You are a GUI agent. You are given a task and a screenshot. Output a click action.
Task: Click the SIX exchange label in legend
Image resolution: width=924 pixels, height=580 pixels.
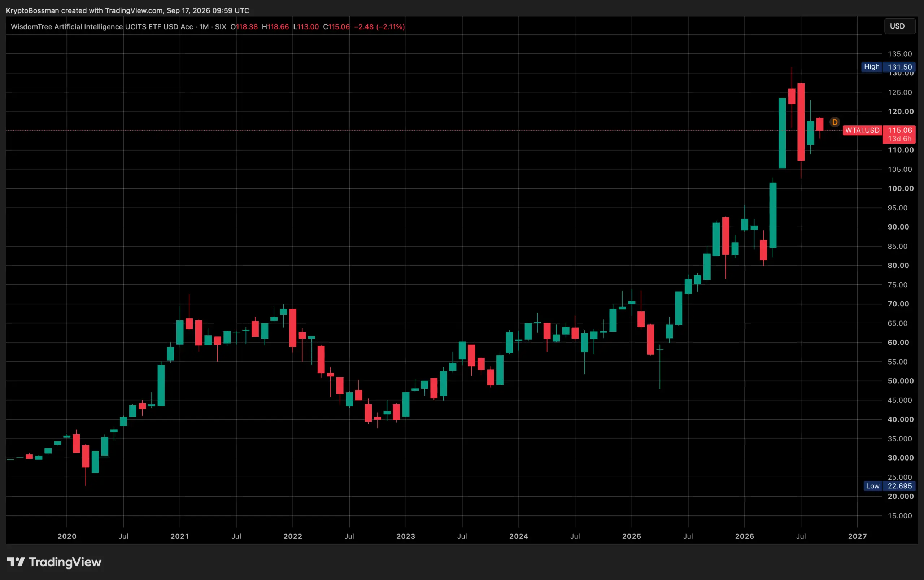click(x=220, y=26)
